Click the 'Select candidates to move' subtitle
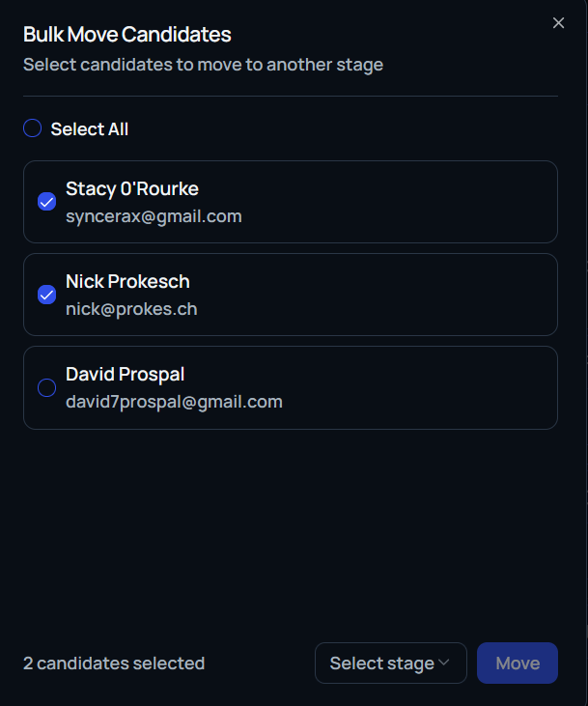Viewport: 588px width, 706px height. (203, 66)
